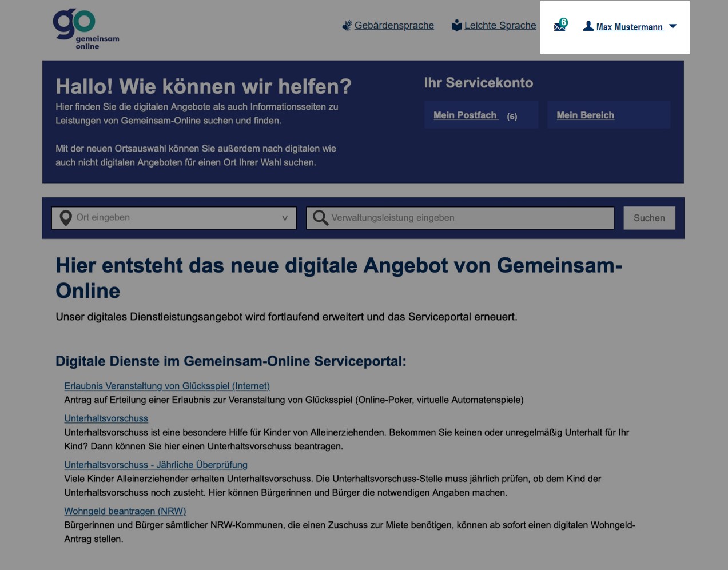Click 'Digitale Dienste im Gemeinsam-Online Serviceportal:' heading
Viewport: 728px width, 570px height.
(x=231, y=361)
